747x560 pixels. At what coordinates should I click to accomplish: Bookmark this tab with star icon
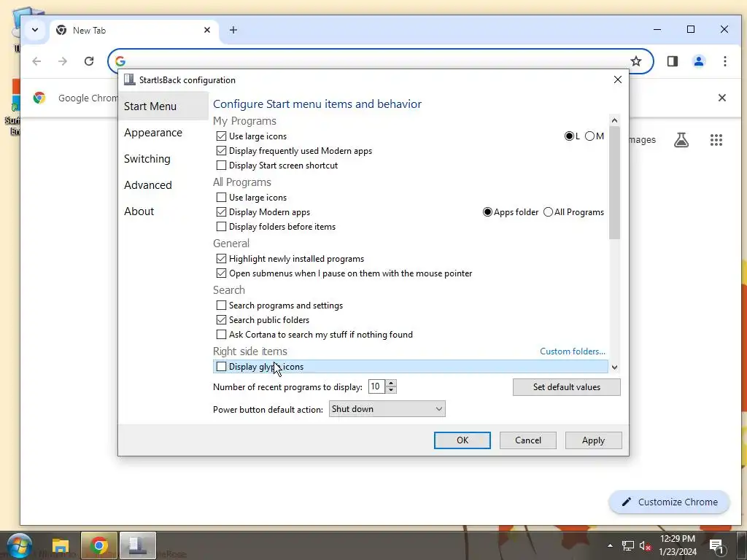(636, 61)
